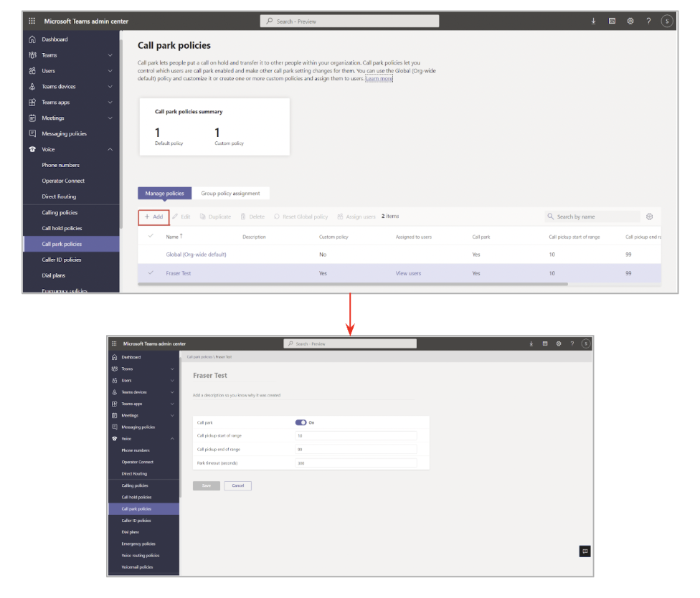Click Park timeout seconds field
This screenshot has width=700, height=598.
tap(356, 463)
